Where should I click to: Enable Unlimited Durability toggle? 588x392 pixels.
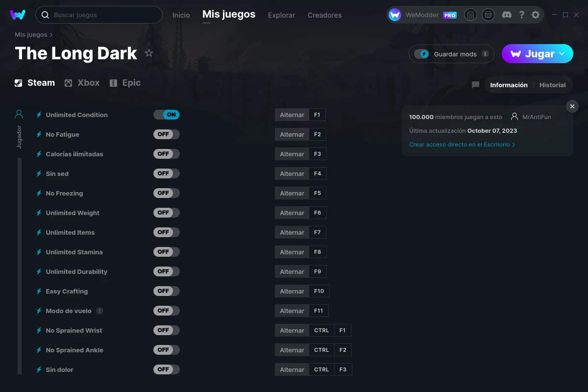(x=167, y=271)
